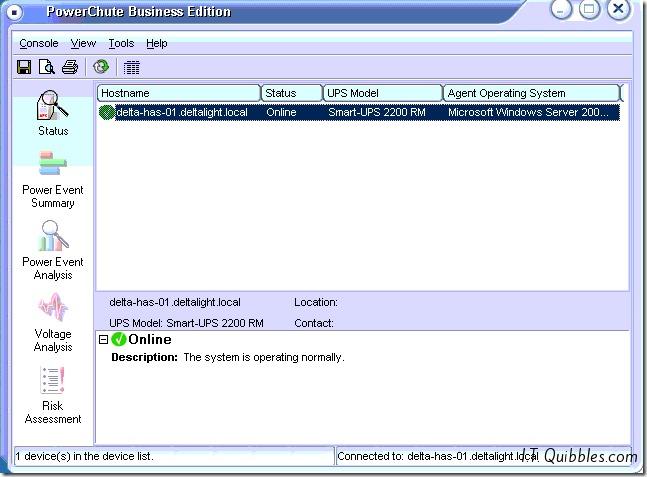Sort by the UPS Model column header
The height and width of the screenshot is (477, 647).
tap(383, 93)
